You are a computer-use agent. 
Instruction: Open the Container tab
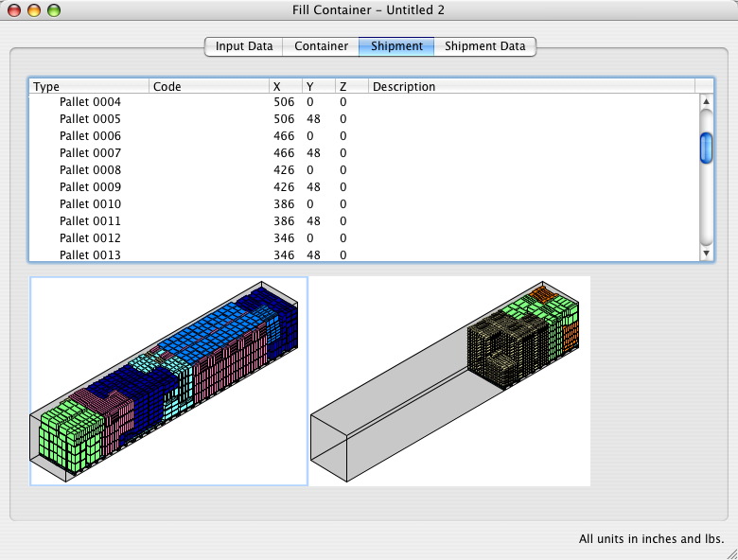(x=321, y=46)
